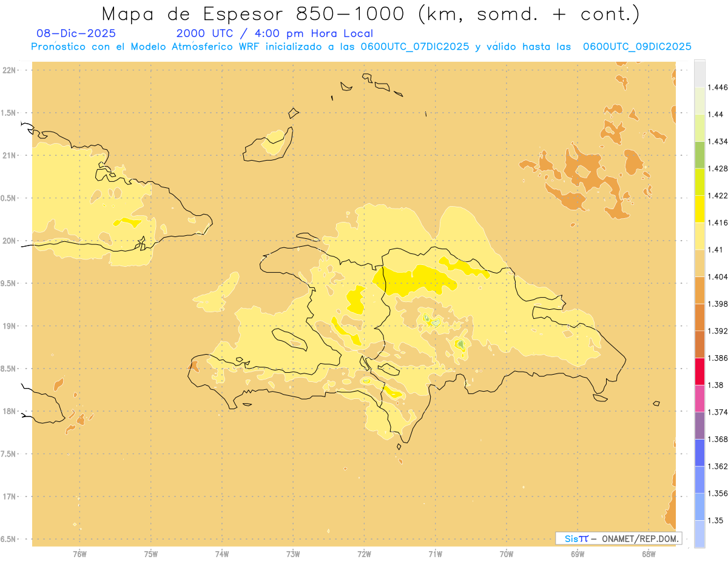Click the '70W' longitude label
728x562 pixels.
507,554
